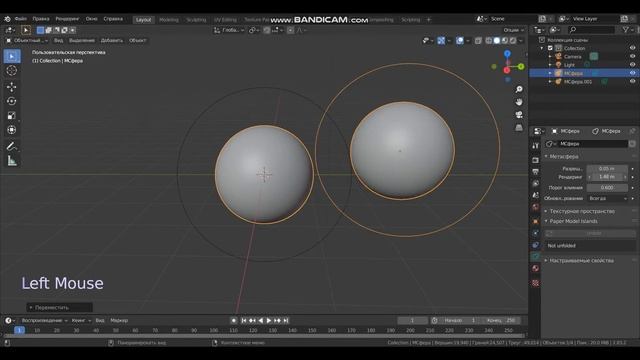Open the View Layer properties tab
Viewport: 640px width, 360px height.
[536, 184]
